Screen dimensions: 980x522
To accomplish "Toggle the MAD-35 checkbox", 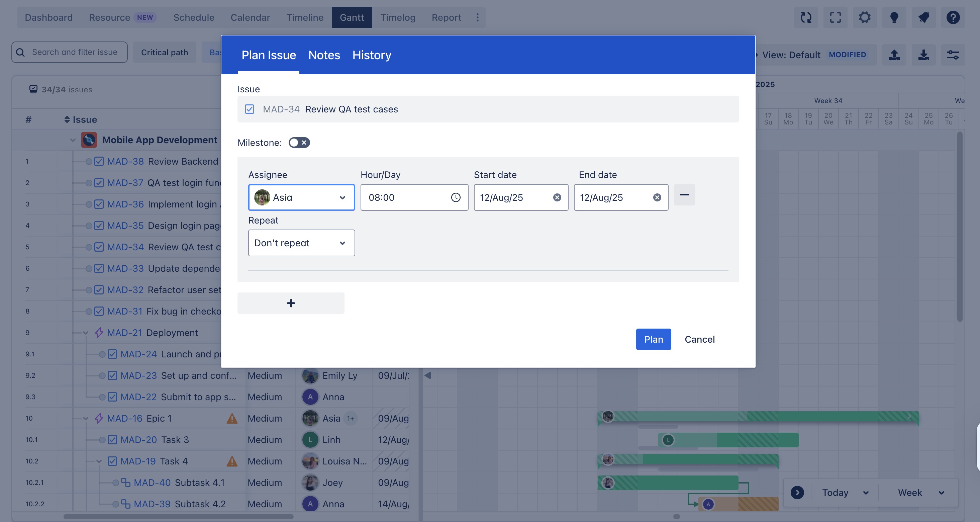I will pos(99,226).
